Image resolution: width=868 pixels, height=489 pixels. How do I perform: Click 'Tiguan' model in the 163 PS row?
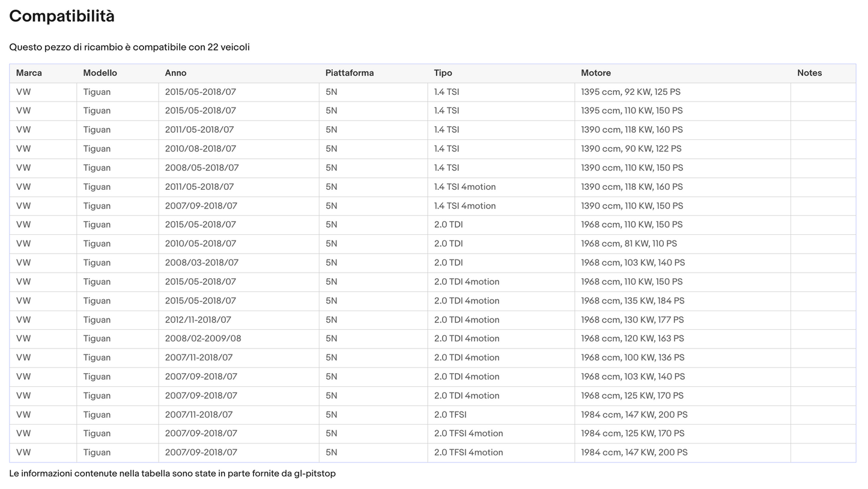97,338
